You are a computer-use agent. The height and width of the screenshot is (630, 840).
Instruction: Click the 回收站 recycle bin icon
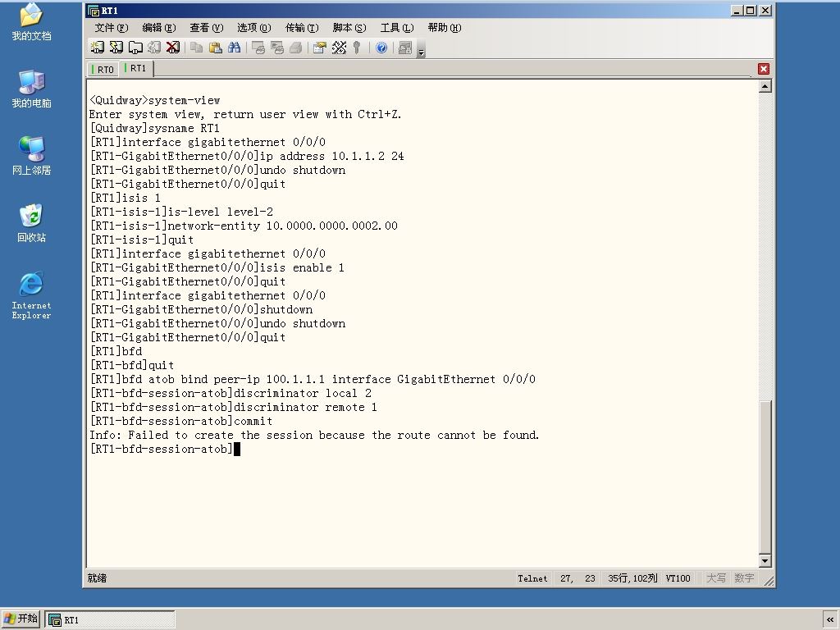coord(31,222)
